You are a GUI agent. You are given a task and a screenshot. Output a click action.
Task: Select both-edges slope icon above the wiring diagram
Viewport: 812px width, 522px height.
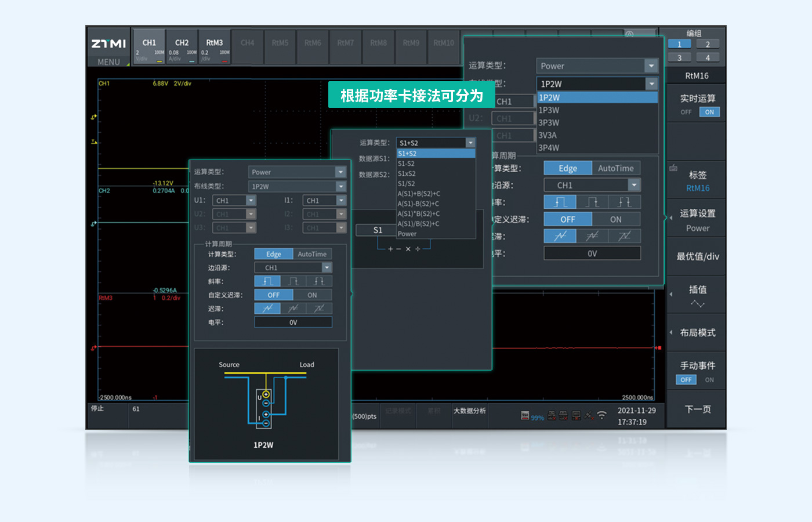(x=319, y=281)
